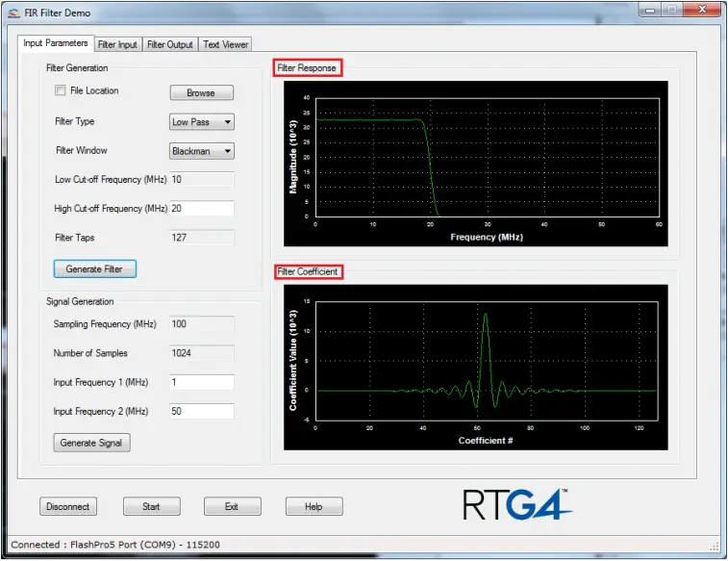Click the 'Signal Generation' group label

tap(80, 301)
